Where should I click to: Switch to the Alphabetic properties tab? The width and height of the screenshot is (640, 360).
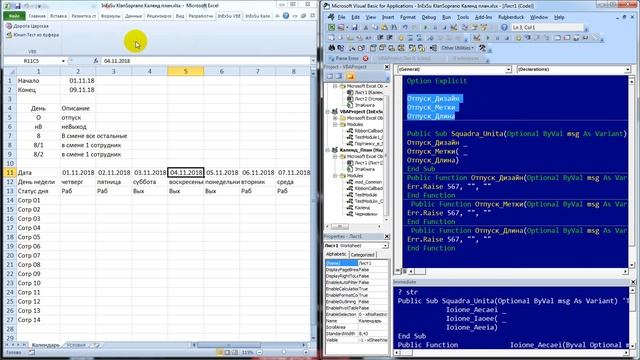point(336,254)
